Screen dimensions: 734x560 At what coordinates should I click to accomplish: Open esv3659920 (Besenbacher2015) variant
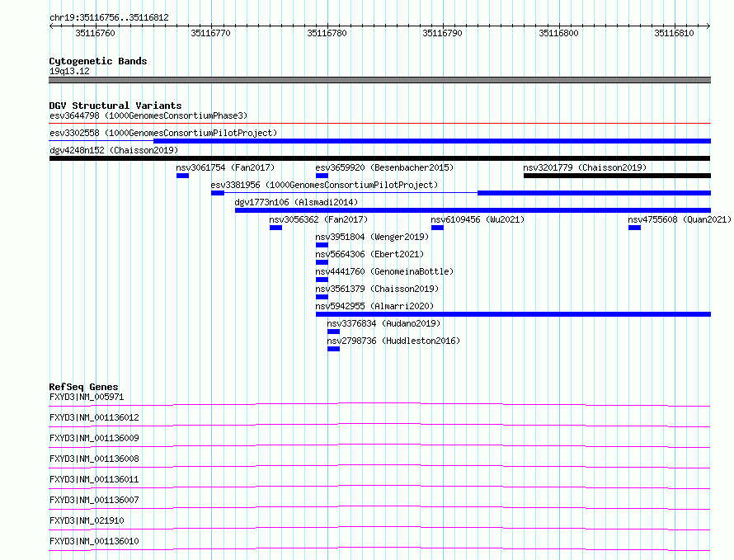[x=384, y=167]
